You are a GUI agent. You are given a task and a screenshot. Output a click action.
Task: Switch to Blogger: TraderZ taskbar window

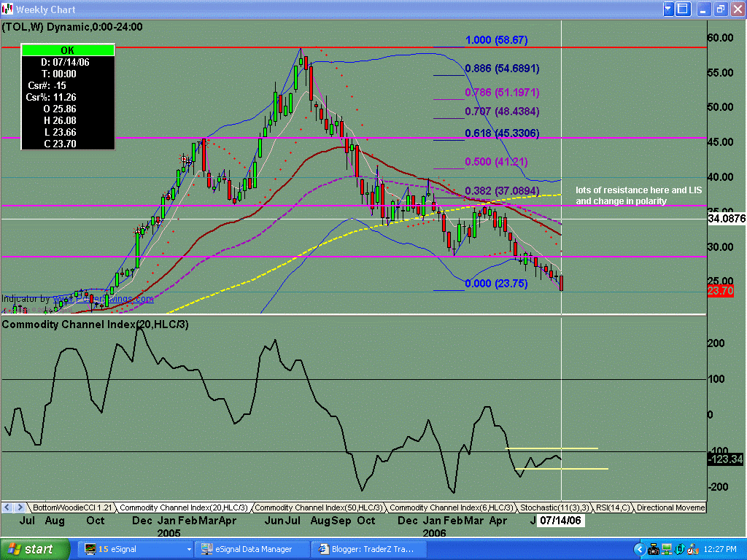[369, 549]
